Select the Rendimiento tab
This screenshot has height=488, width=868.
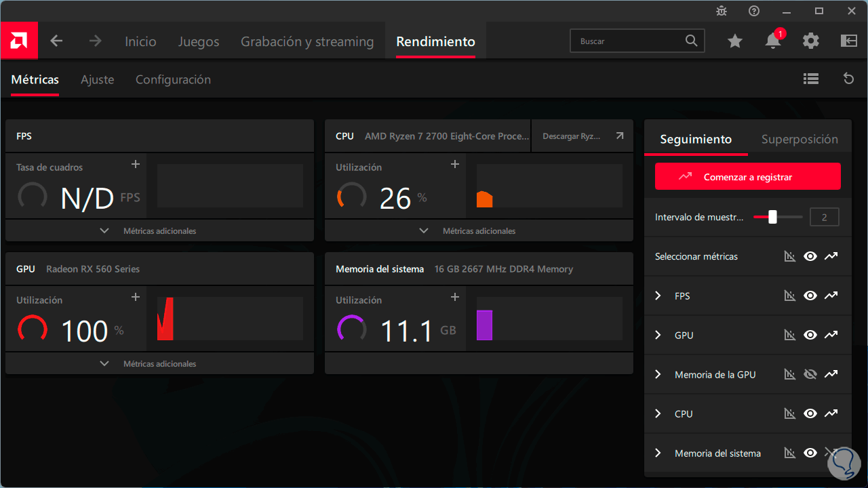tap(435, 41)
